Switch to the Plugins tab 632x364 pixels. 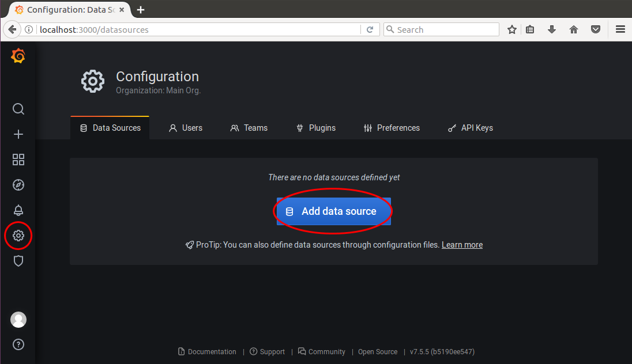click(x=316, y=128)
